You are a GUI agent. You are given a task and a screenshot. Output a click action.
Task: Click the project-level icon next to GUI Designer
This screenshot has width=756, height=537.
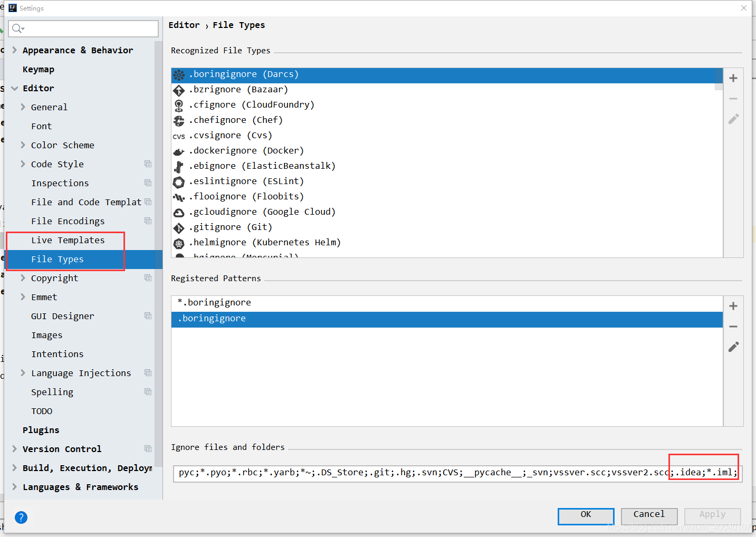tap(148, 316)
